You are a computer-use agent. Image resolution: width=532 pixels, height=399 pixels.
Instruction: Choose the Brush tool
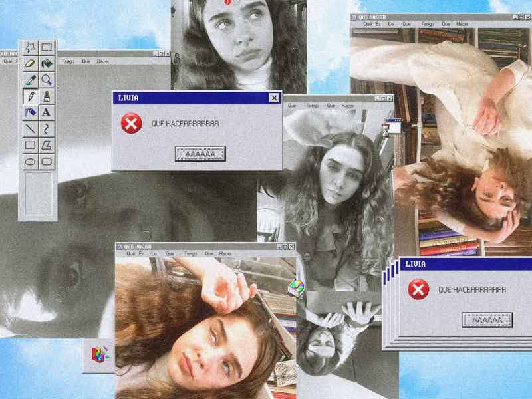click(47, 96)
